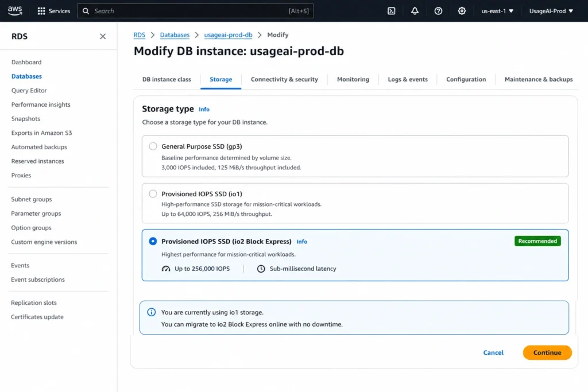Screen dimensions: 588x392
Task: Open the help question mark icon
Action: point(438,11)
